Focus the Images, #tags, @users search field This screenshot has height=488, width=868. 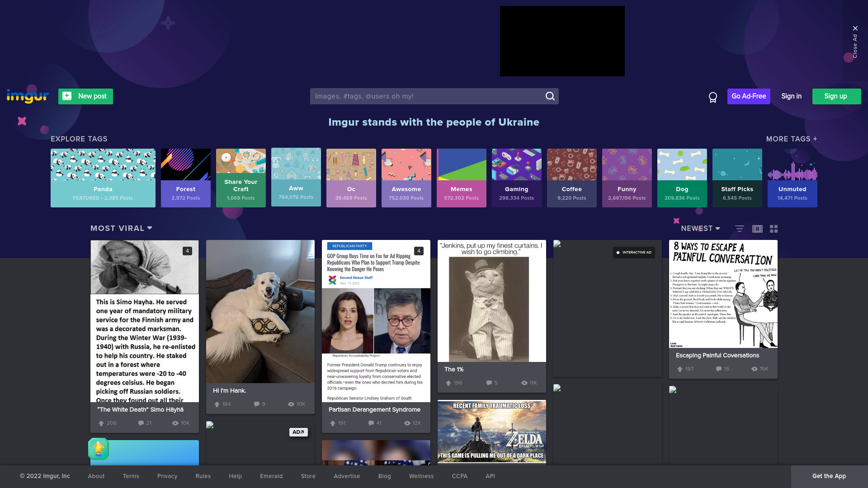click(x=434, y=96)
